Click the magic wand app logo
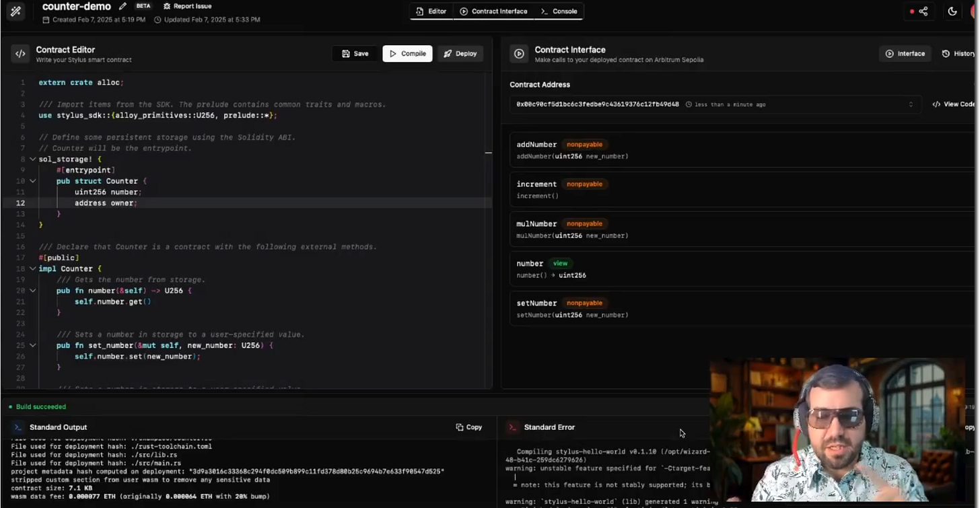The height and width of the screenshot is (508, 980). tap(15, 11)
